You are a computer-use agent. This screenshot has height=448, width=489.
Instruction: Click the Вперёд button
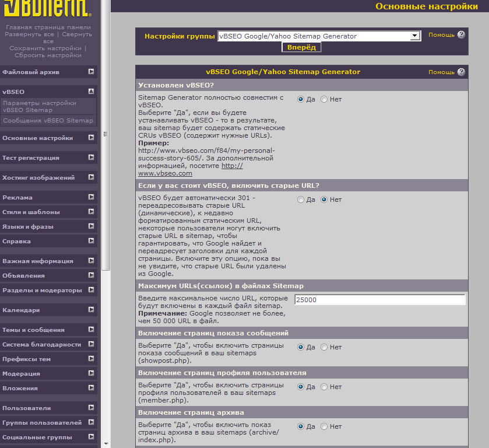(301, 47)
